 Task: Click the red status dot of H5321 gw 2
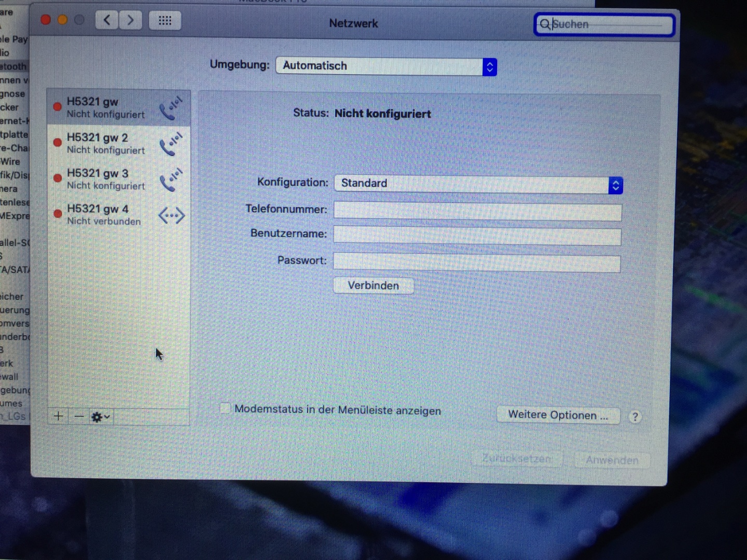pyautogui.click(x=58, y=143)
